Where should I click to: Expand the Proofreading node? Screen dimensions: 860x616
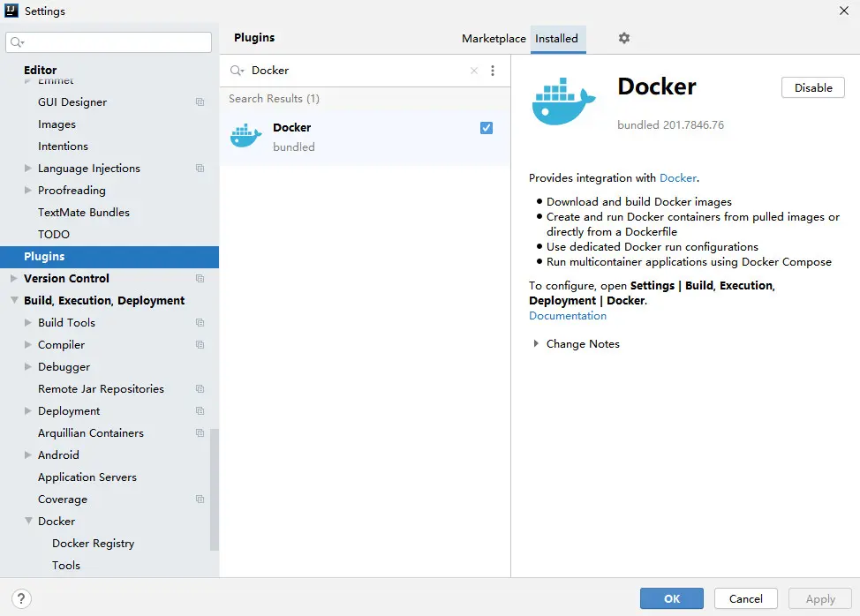point(28,190)
